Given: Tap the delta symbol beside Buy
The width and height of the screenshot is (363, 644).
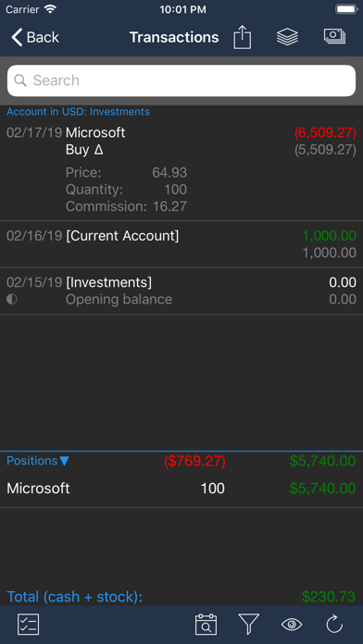Looking at the screenshot, I should point(98,150).
